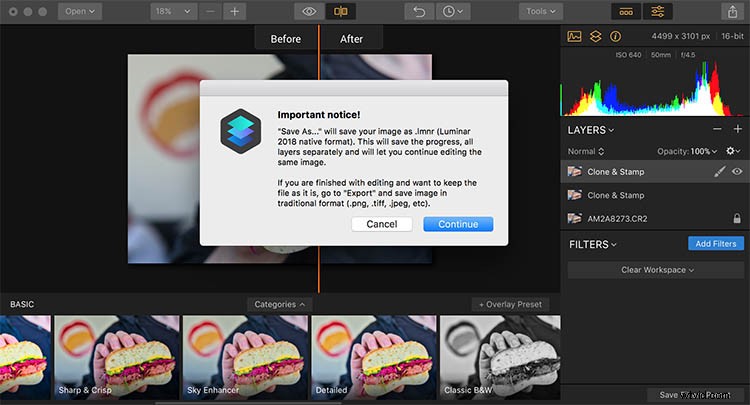This screenshot has width=750, height=405.
Task: Zoom in with the plus button
Action: (234, 11)
